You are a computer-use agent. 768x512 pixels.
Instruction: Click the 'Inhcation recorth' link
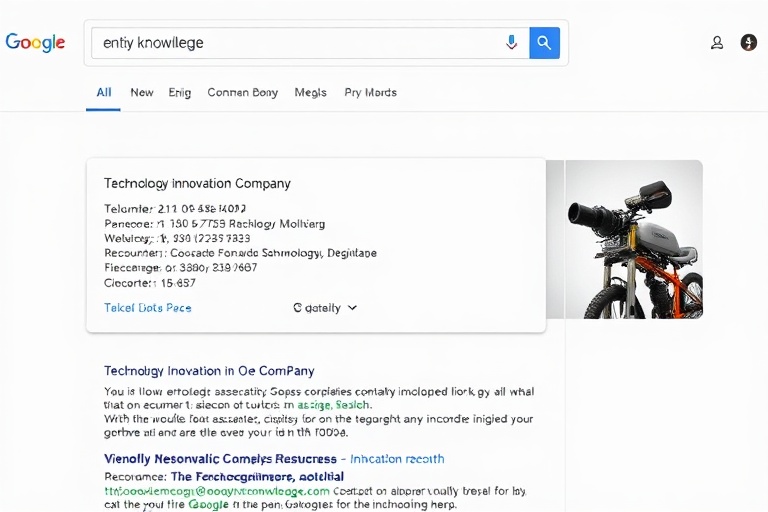(x=397, y=459)
